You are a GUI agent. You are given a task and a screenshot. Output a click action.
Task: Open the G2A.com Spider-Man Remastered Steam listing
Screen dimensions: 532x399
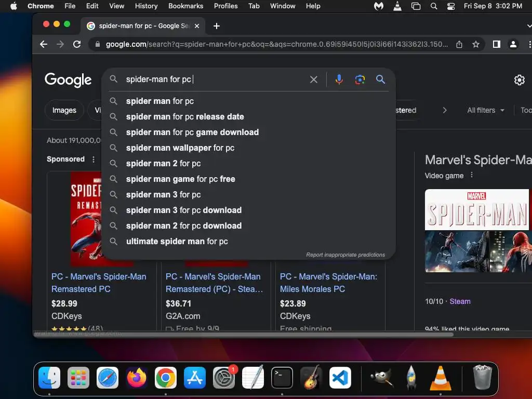pos(214,283)
